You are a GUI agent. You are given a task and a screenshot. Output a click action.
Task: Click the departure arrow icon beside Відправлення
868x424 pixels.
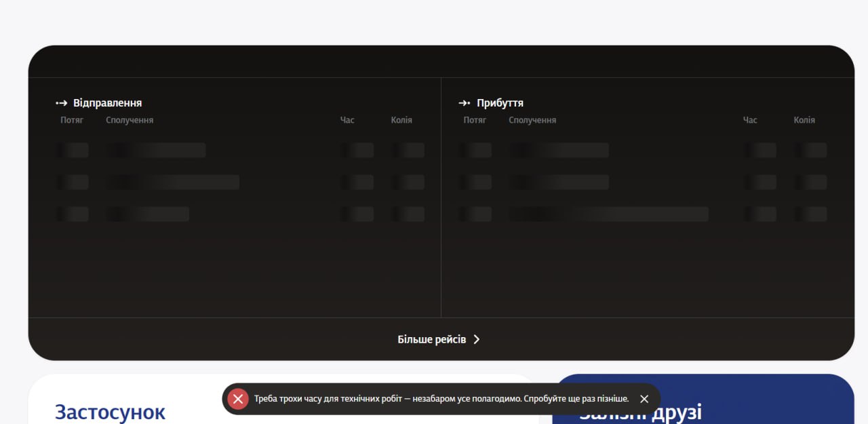[62, 103]
